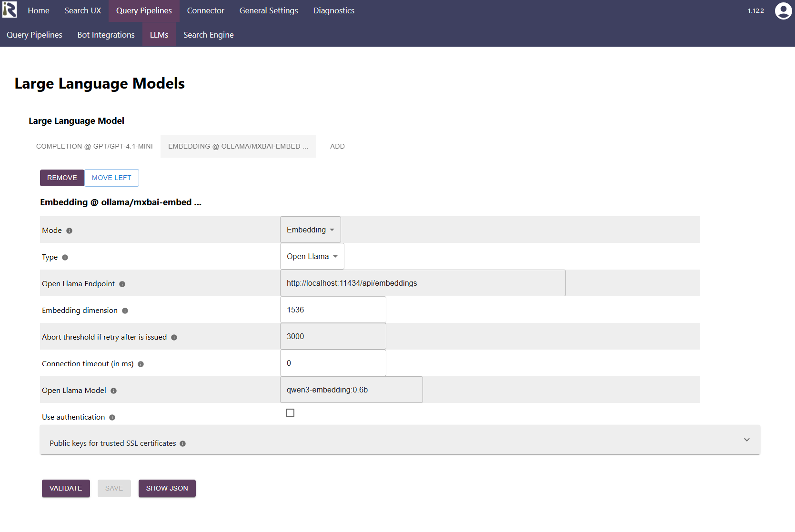Open the Search Engine submenu item
The width and height of the screenshot is (795, 532).
point(208,35)
